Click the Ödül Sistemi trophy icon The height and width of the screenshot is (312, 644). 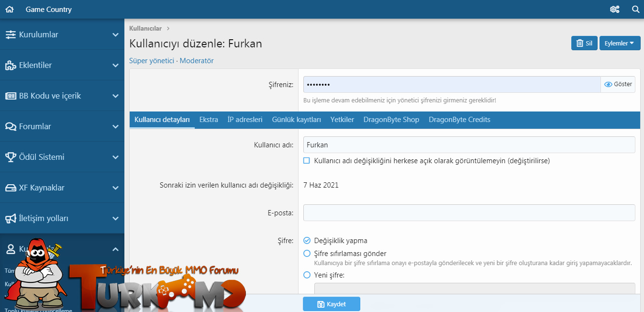(11, 157)
